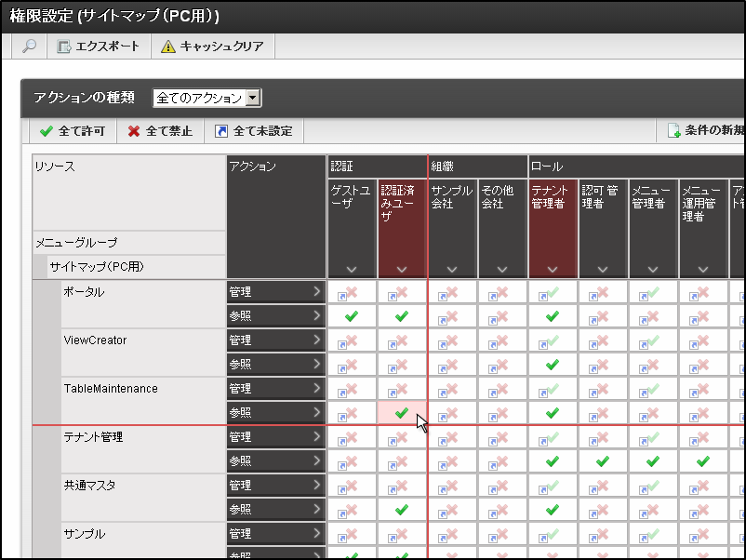Click the 全て未設定 button

[254, 131]
